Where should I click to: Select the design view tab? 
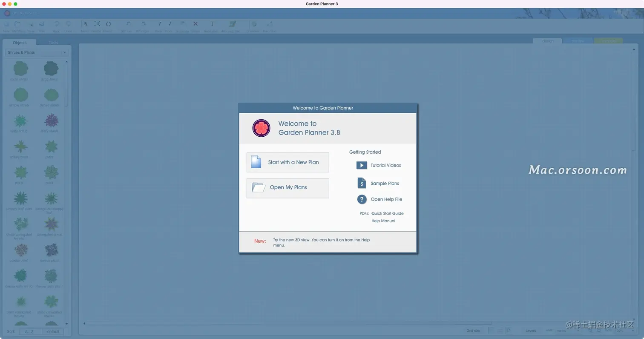click(x=548, y=41)
